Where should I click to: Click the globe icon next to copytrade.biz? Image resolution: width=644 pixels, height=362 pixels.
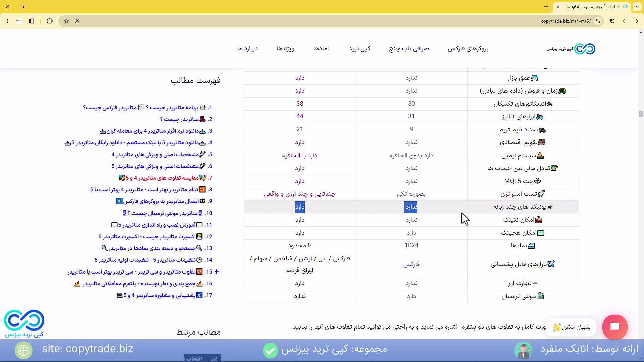[x=23, y=350]
